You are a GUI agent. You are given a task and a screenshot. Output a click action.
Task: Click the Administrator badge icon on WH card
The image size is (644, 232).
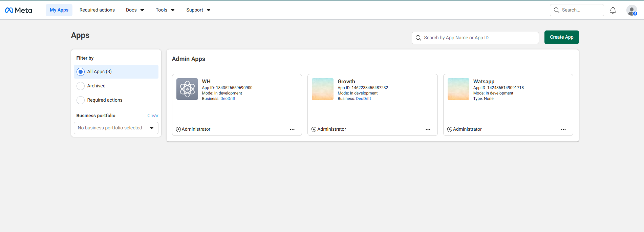[178, 129]
